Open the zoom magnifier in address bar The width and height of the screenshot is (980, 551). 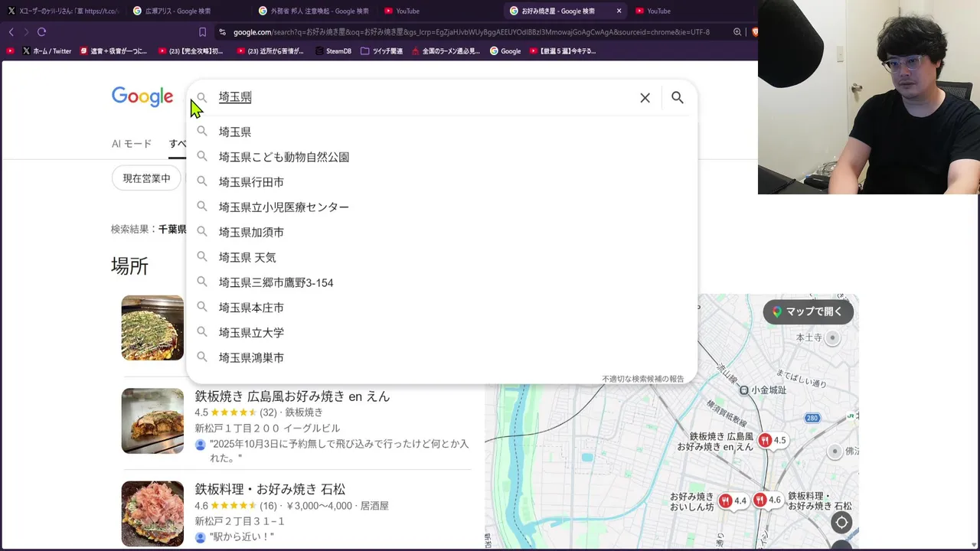[x=737, y=32]
